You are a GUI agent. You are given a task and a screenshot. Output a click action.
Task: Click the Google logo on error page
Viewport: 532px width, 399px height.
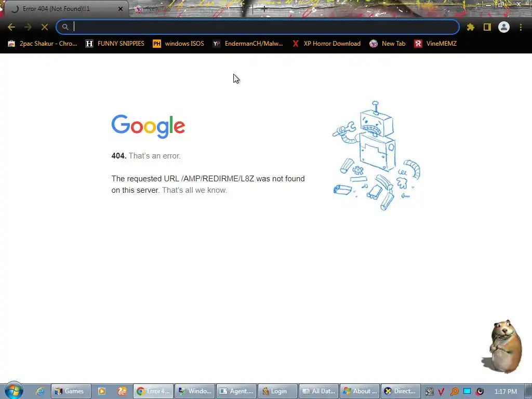click(x=148, y=126)
